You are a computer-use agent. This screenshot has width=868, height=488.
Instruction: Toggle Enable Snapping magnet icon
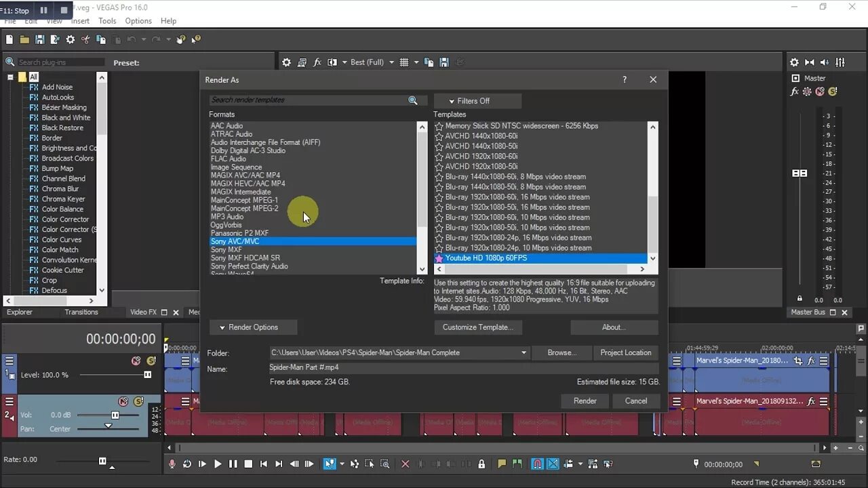pyautogui.click(x=538, y=464)
